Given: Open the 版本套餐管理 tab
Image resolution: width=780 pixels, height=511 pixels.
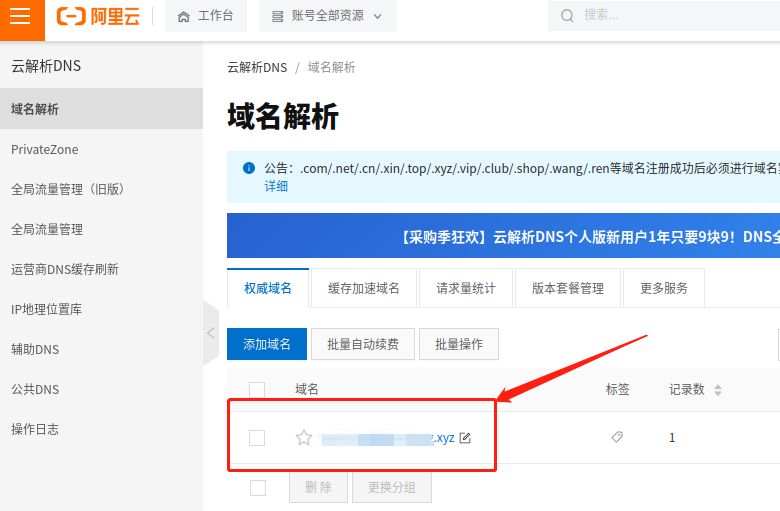Looking at the screenshot, I should click(568, 288).
